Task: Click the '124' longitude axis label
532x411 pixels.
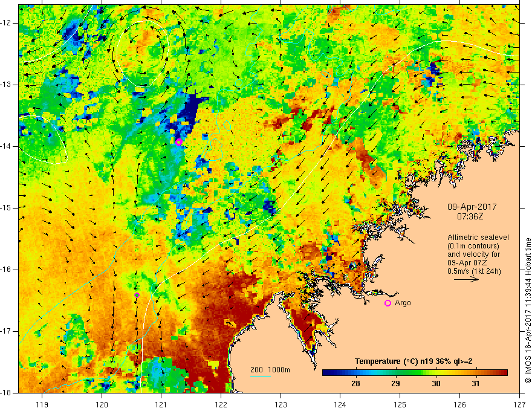Action: click(x=340, y=404)
